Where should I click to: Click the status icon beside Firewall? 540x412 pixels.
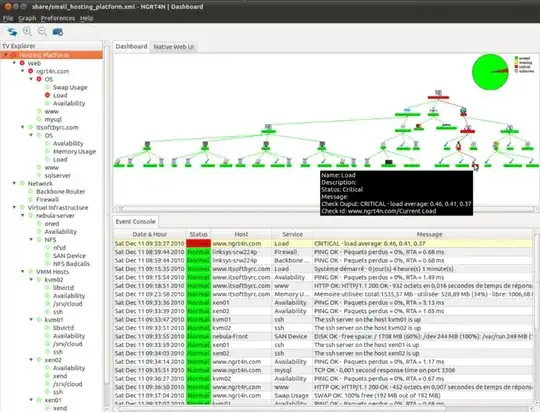pyautogui.click(x=31, y=199)
